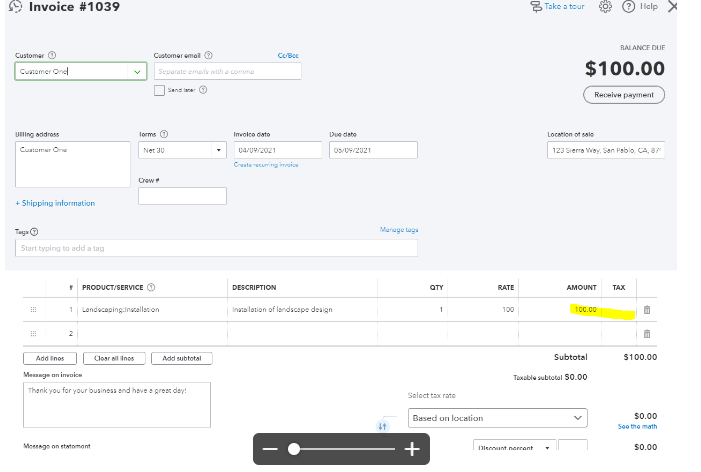The image size is (701, 472).
Task: Open the Manage tags link
Action: (x=399, y=230)
